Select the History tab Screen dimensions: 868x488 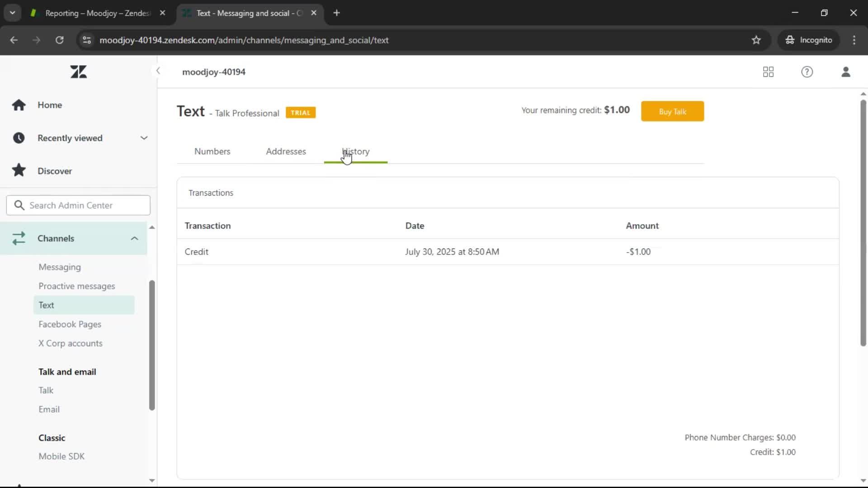pyautogui.click(x=356, y=151)
